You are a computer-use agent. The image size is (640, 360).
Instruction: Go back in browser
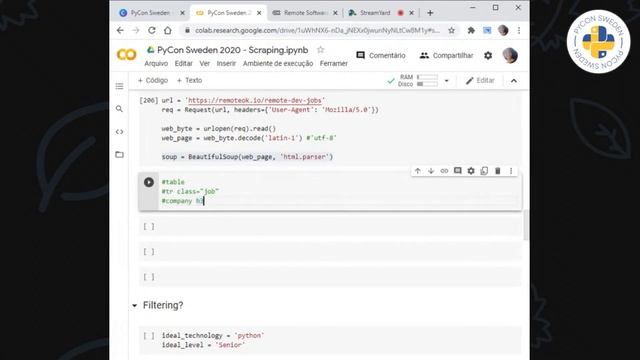[120, 30]
